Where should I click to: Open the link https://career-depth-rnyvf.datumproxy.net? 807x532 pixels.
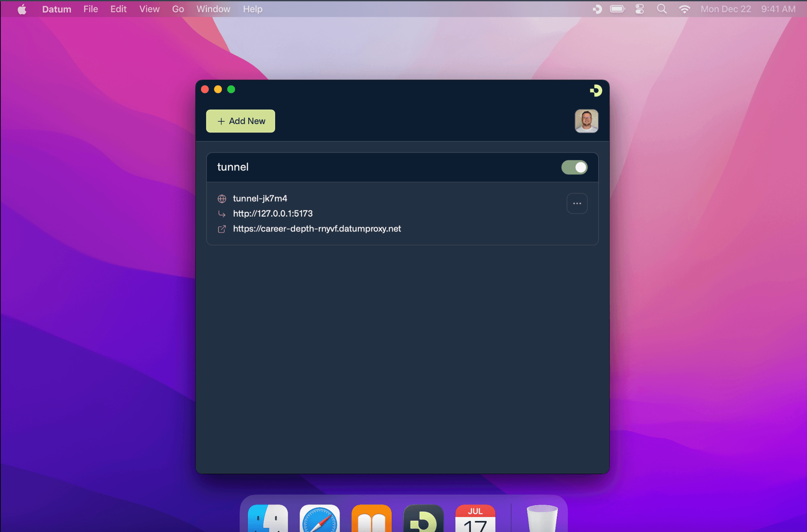[x=317, y=229]
